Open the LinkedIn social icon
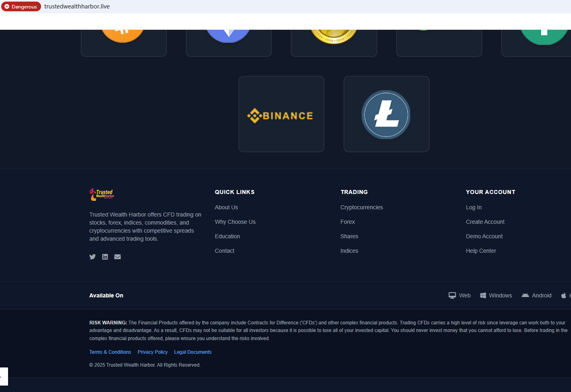Screen dimensions: 571x392 [x=105, y=257]
